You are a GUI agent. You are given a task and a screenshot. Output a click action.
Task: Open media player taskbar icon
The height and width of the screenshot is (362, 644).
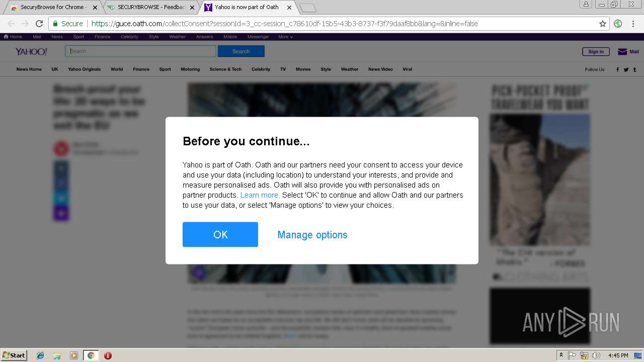tap(74, 355)
